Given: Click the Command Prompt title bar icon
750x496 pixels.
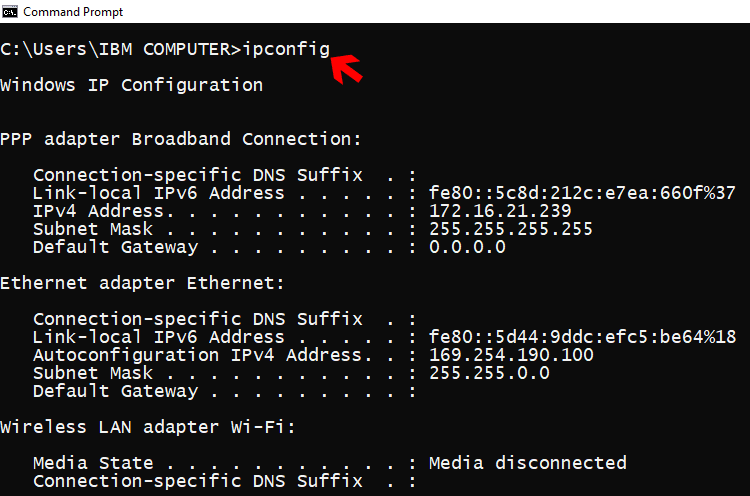Looking at the screenshot, I should point(10,11).
